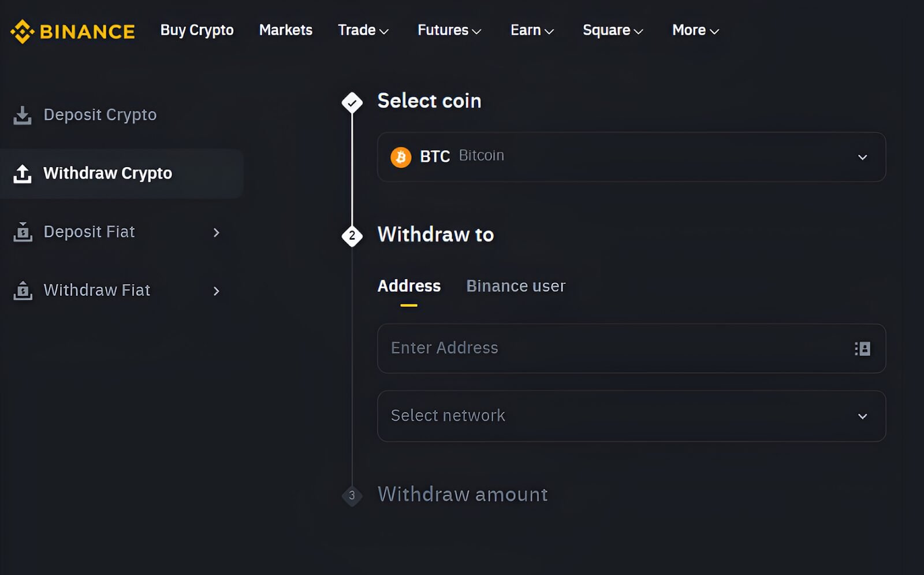Click the Binance logo icon
924x575 pixels.
click(22, 30)
